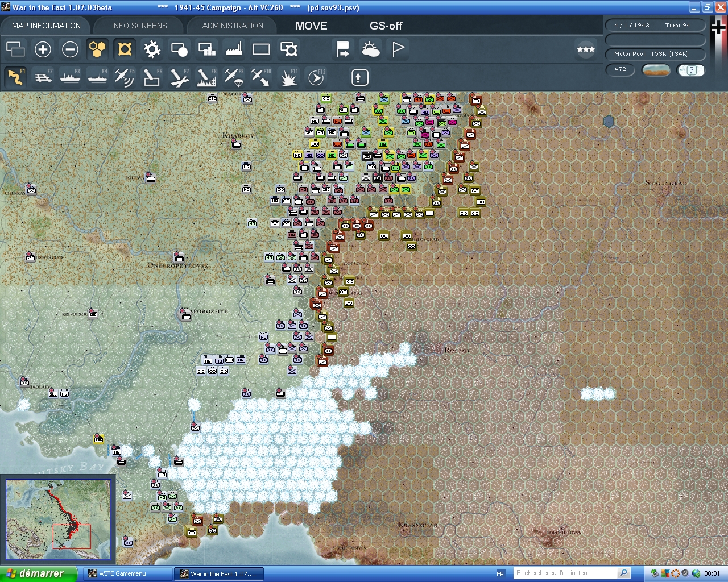Click the system tray clock 08:01
Screen dimensions: 728x582
[x=712, y=574]
